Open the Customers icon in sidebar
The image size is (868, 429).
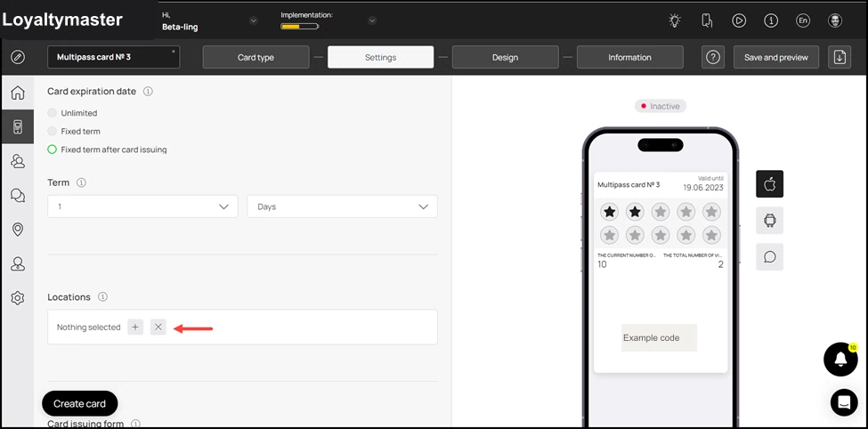coord(18,161)
